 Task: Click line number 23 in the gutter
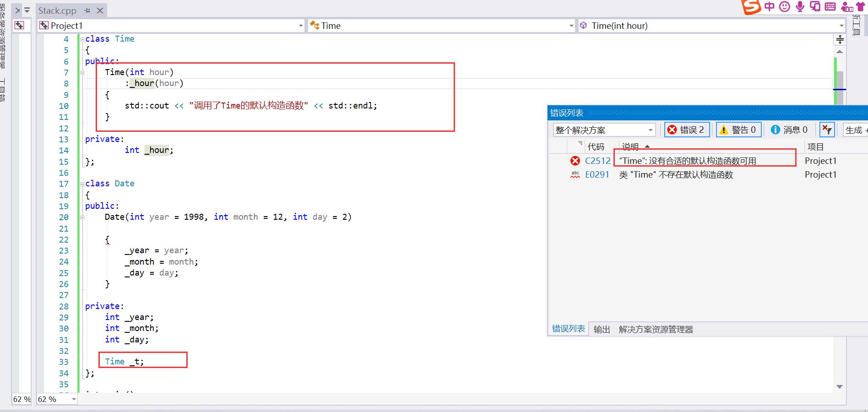point(64,251)
